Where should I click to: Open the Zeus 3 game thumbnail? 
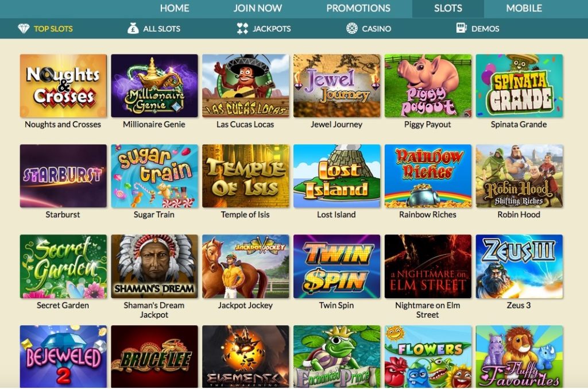pos(519,267)
